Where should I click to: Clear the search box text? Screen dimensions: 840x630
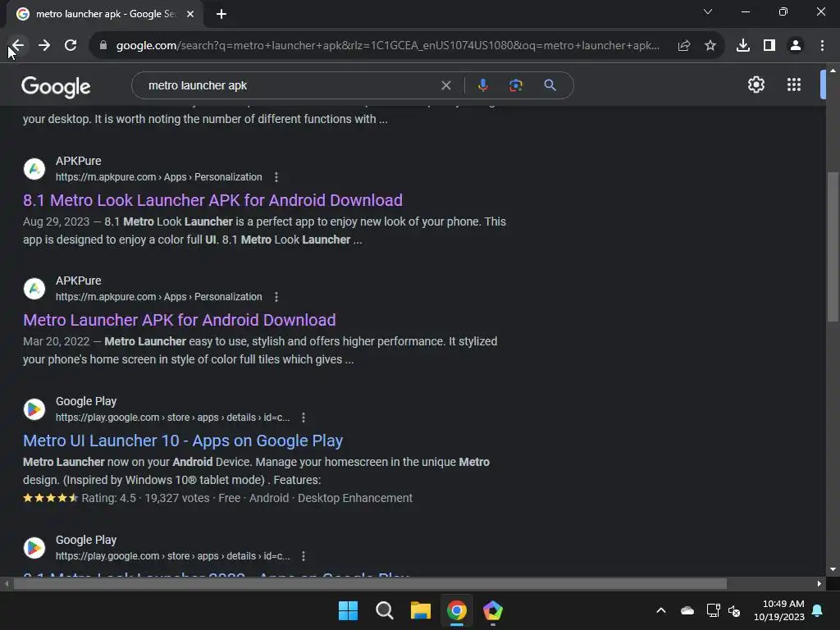click(445, 85)
